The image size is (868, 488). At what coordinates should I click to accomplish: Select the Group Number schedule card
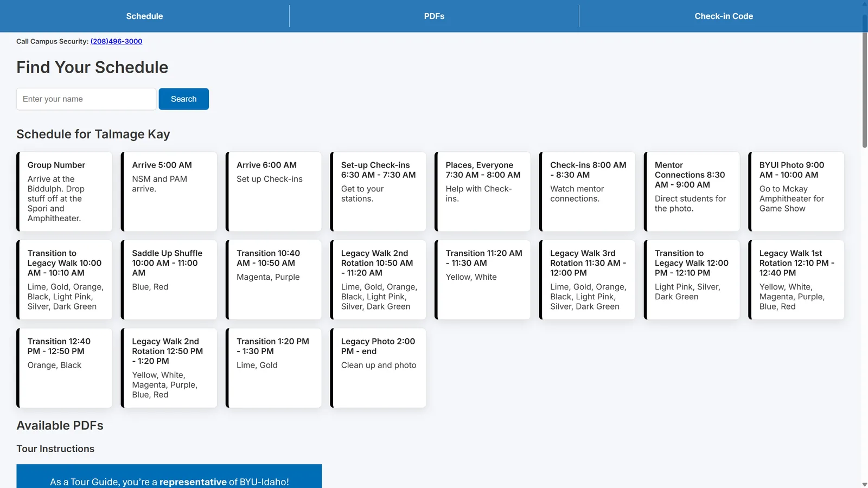tap(64, 191)
